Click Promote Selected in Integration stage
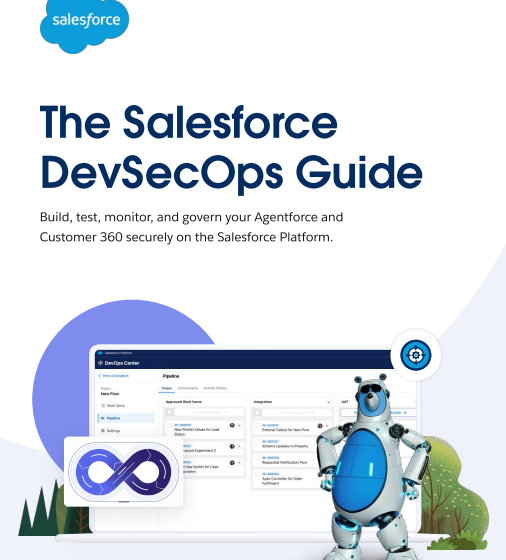Image resolution: width=506 pixels, height=560 pixels. tap(297, 412)
